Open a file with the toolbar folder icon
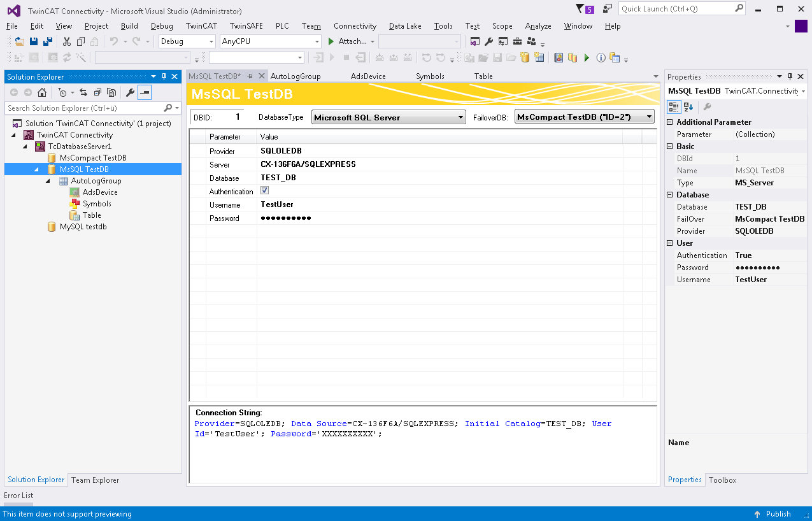Image resolution: width=812 pixels, height=521 pixels. click(20, 41)
